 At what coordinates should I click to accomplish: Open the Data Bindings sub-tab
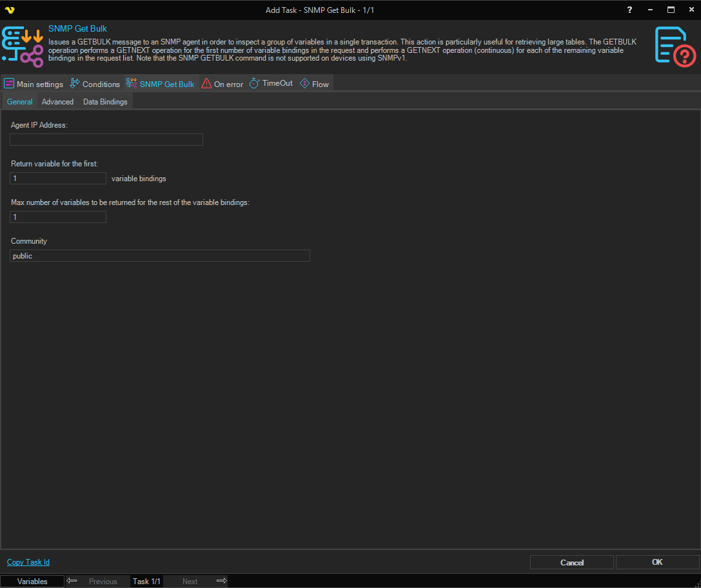click(105, 102)
